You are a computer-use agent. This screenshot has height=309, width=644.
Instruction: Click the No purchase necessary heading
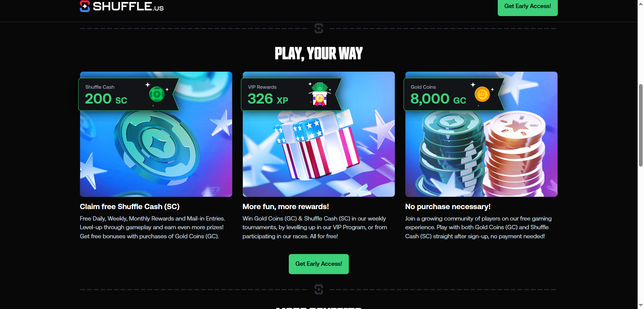(448, 207)
